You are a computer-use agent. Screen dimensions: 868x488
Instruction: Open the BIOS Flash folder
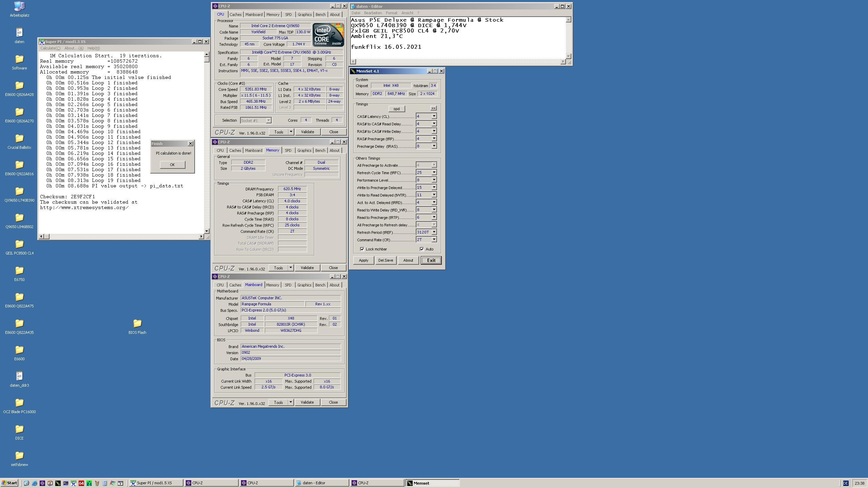pos(137,326)
